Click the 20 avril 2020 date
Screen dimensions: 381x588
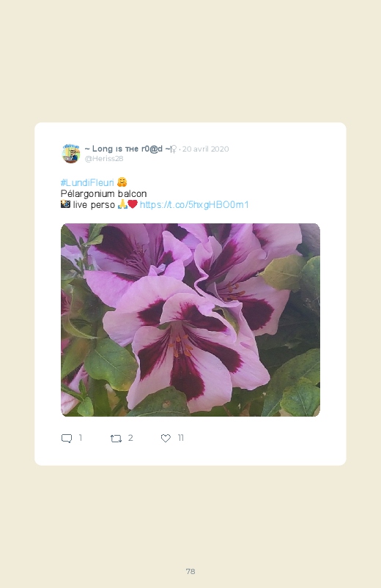click(205, 149)
